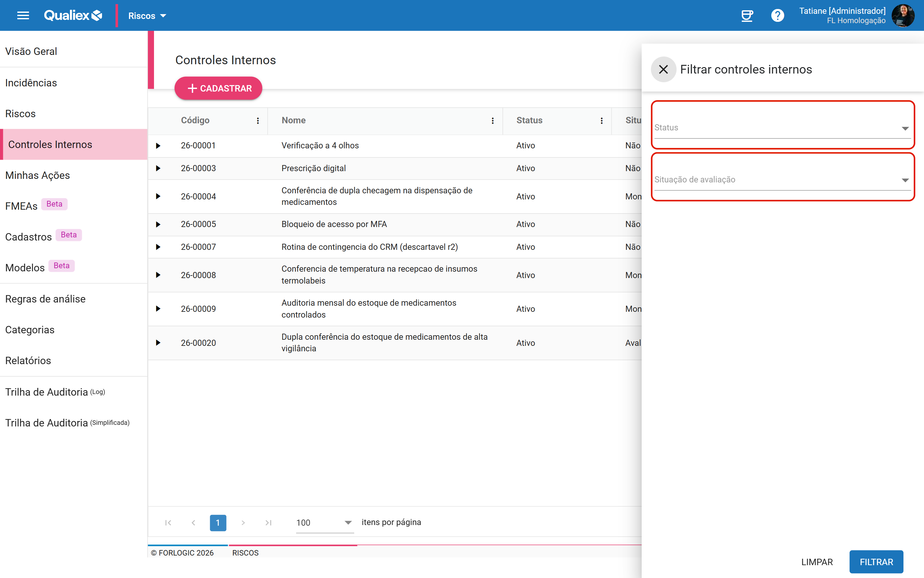
Task: Open Regras de análise in sidebar
Action: pos(74,299)
